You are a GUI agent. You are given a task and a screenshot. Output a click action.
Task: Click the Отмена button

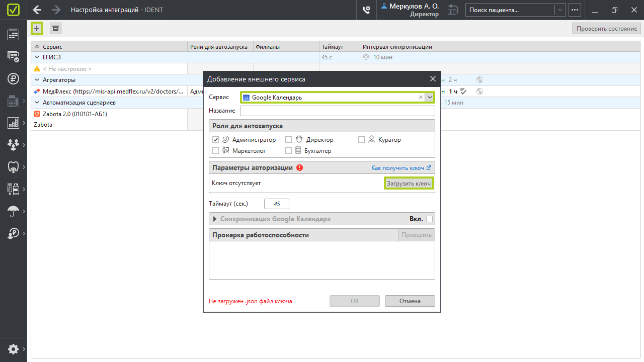tap(410, 301)
